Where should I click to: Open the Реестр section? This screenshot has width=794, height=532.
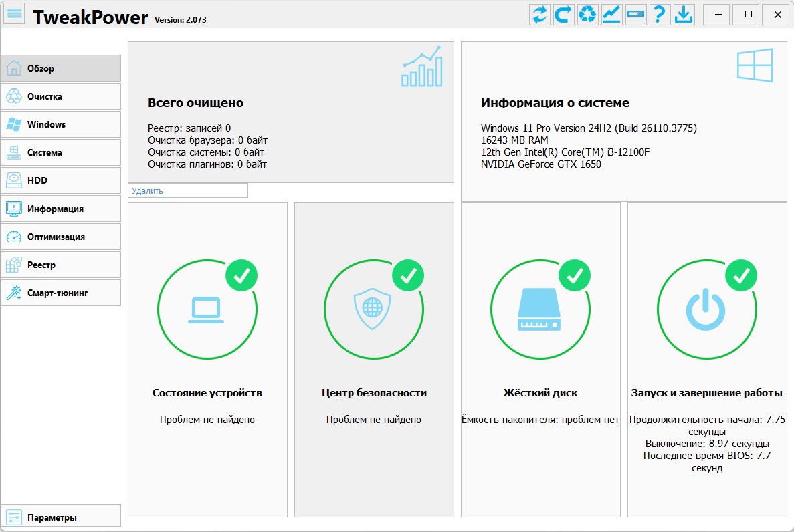pos(61,265)
